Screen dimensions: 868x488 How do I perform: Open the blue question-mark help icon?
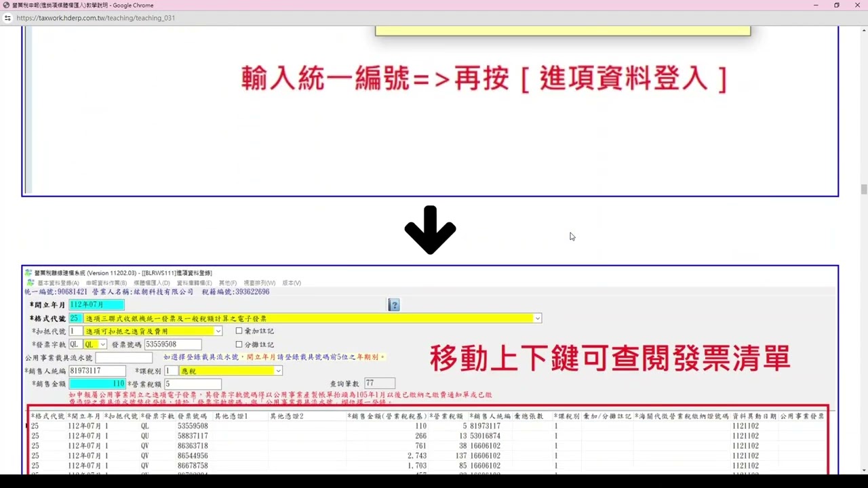(393, 305)
